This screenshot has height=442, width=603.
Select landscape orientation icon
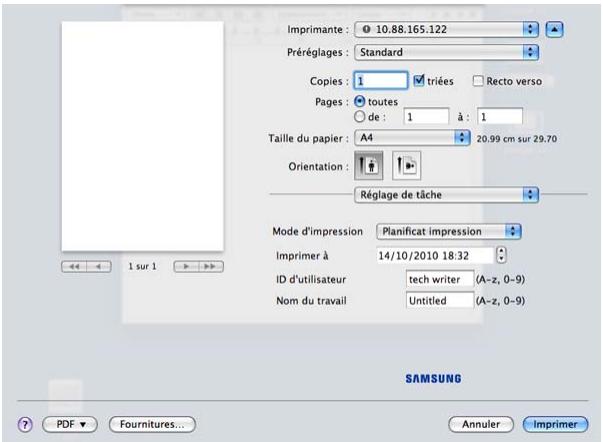(x=406, y=165)
